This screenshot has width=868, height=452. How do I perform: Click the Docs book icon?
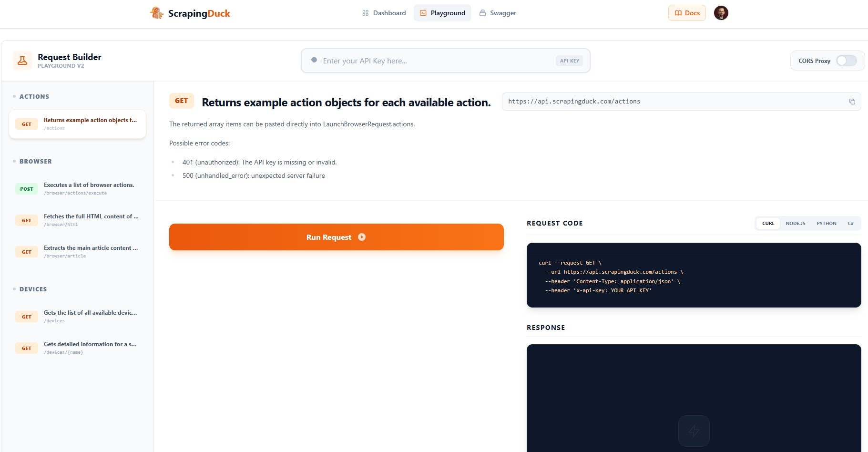tap(678, 13)
